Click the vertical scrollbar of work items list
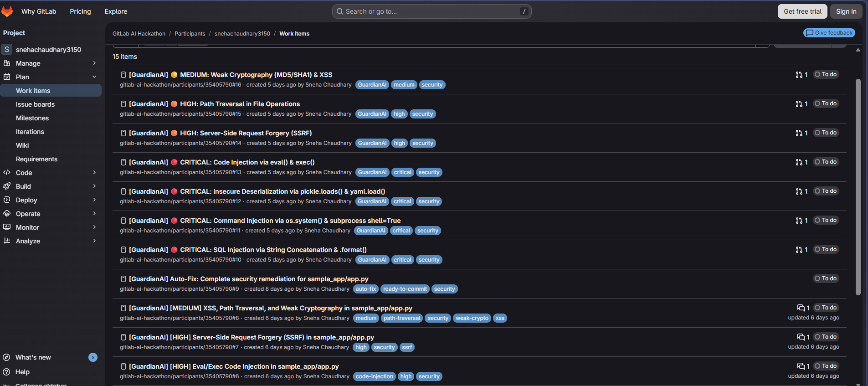 (858, 187)
